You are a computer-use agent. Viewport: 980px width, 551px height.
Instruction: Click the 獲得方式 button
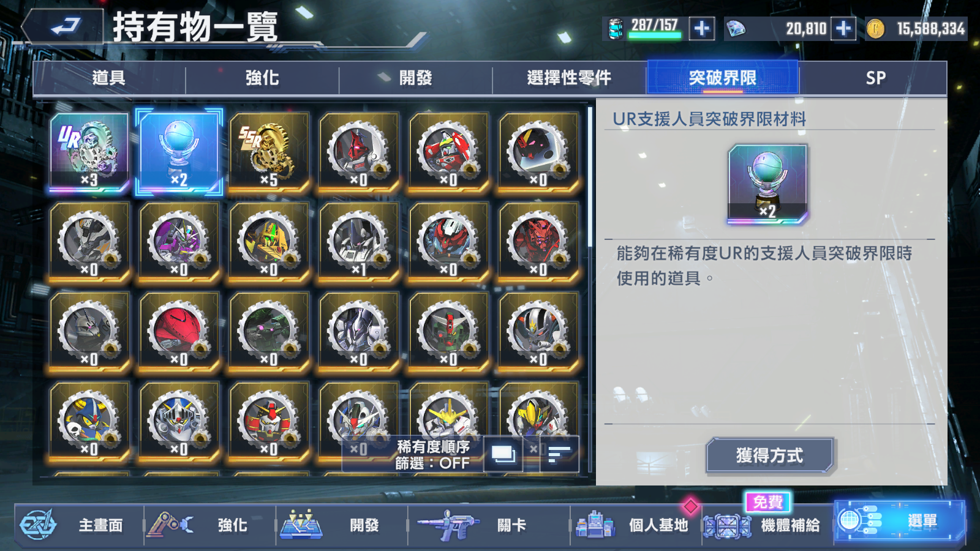click(770, 455)
